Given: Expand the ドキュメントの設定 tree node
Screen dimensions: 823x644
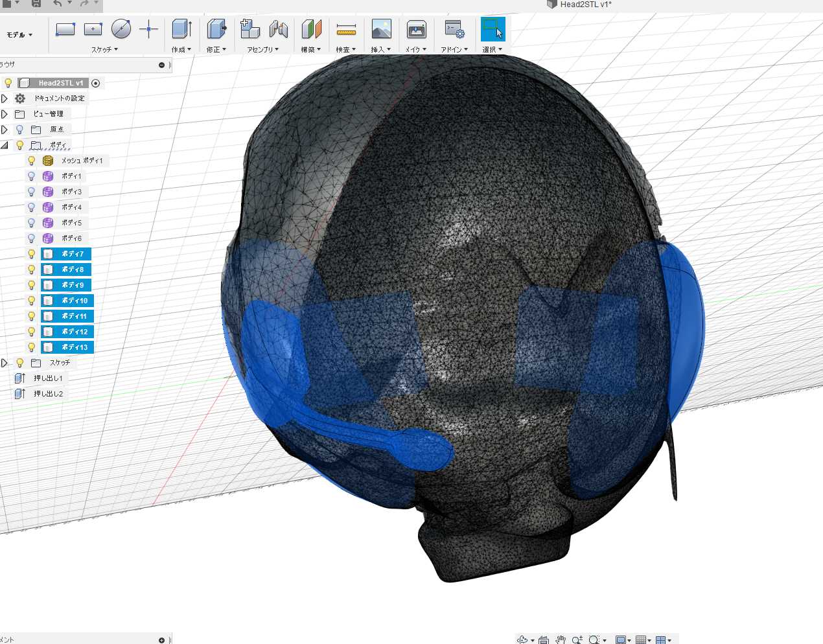Looking at the screenshot, I should 5,98.
